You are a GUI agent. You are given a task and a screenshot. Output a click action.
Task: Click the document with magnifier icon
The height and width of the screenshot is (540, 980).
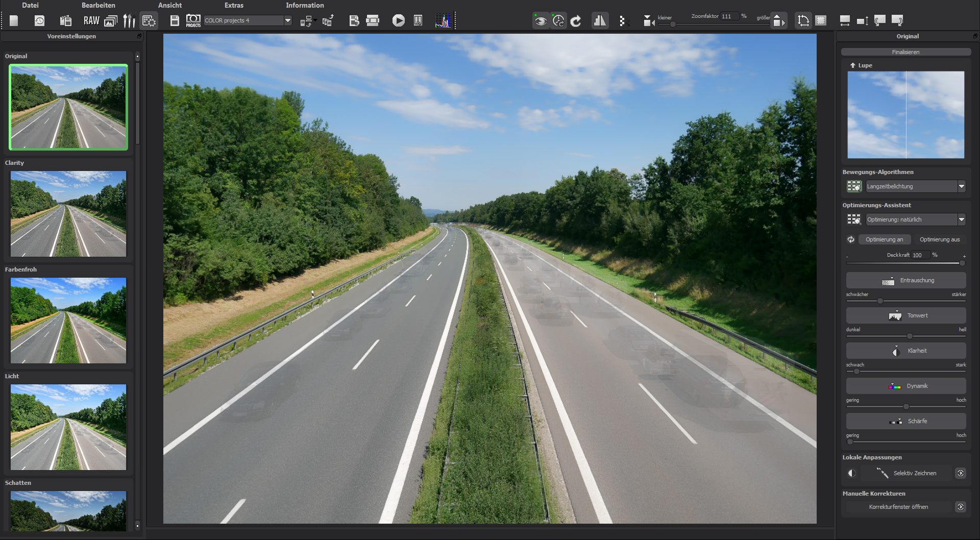pyautogui.click(x=418, y=20)
